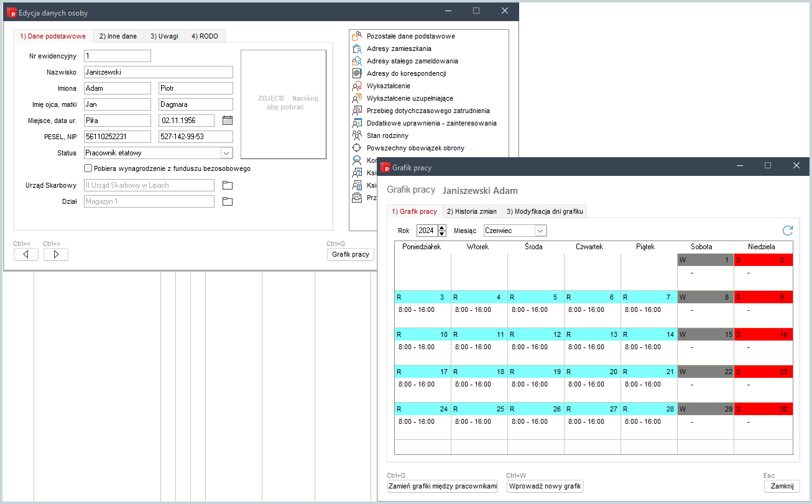Click the second name field containing Piotr

(x=196, y=88)
